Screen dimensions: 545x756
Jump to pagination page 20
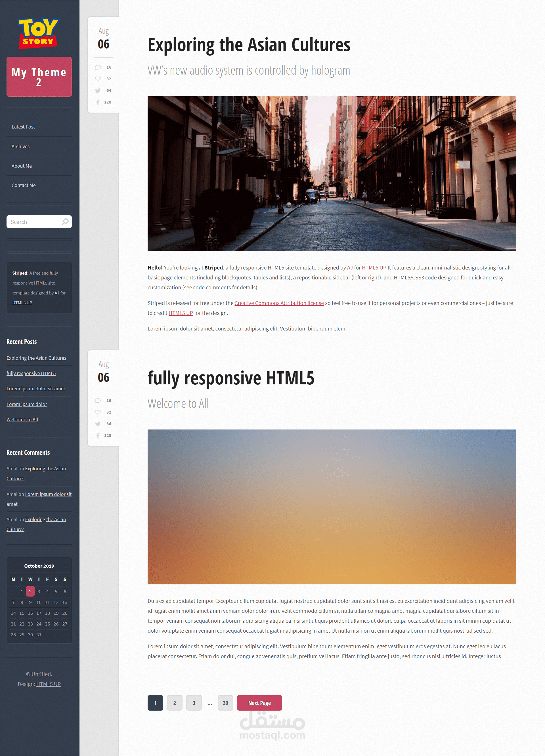click(225, 703)
